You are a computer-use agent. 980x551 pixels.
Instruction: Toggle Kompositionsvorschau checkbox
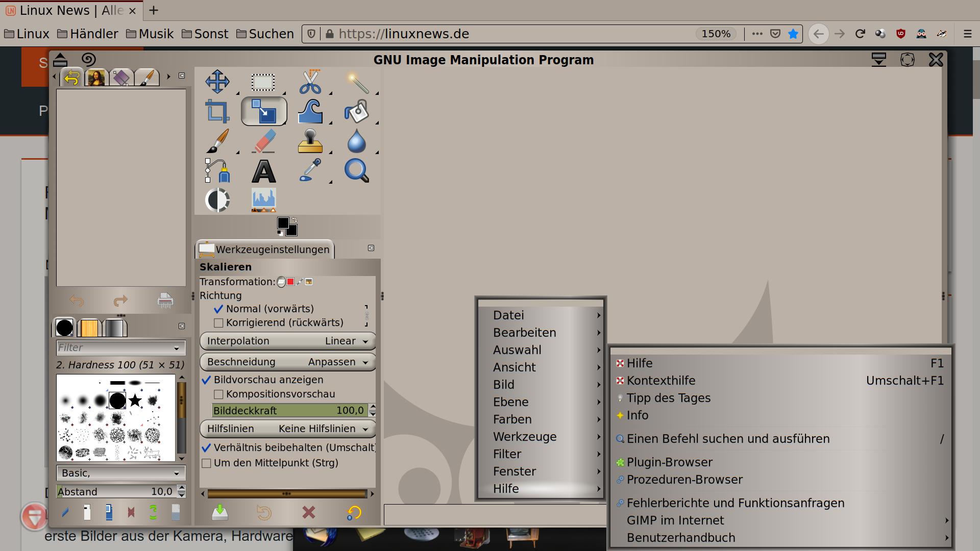point(218,394)
